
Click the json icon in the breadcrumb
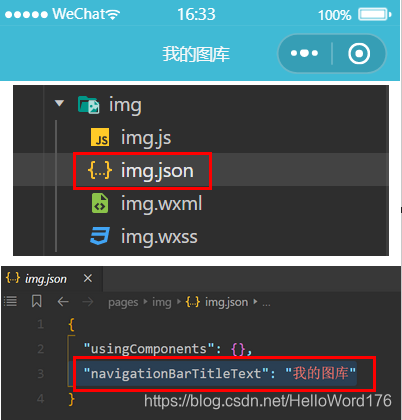tap(193, 302)
